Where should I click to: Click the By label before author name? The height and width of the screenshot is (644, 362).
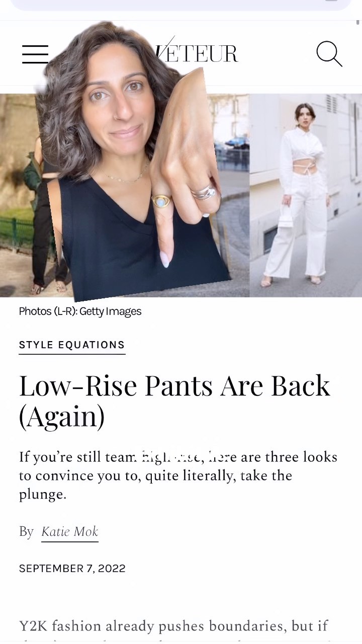tap(26, 532)
